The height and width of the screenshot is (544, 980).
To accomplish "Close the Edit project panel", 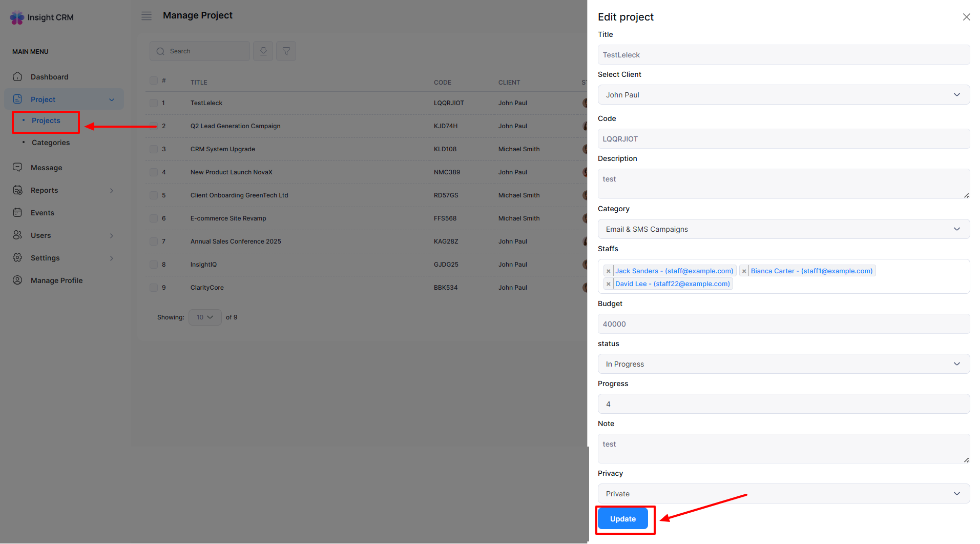I will point(966,17).
